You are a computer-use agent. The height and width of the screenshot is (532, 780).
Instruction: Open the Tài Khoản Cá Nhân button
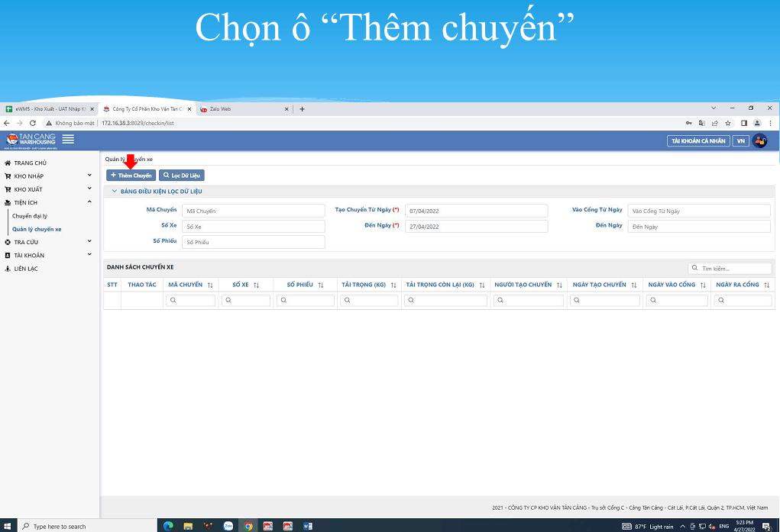click(698, 141)
